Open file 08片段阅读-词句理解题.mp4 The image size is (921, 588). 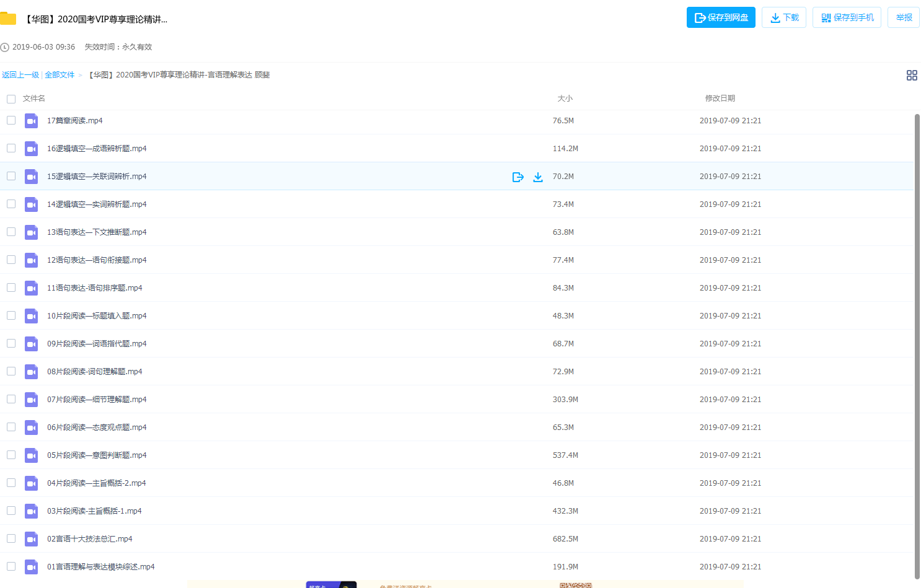click(95, 372)
